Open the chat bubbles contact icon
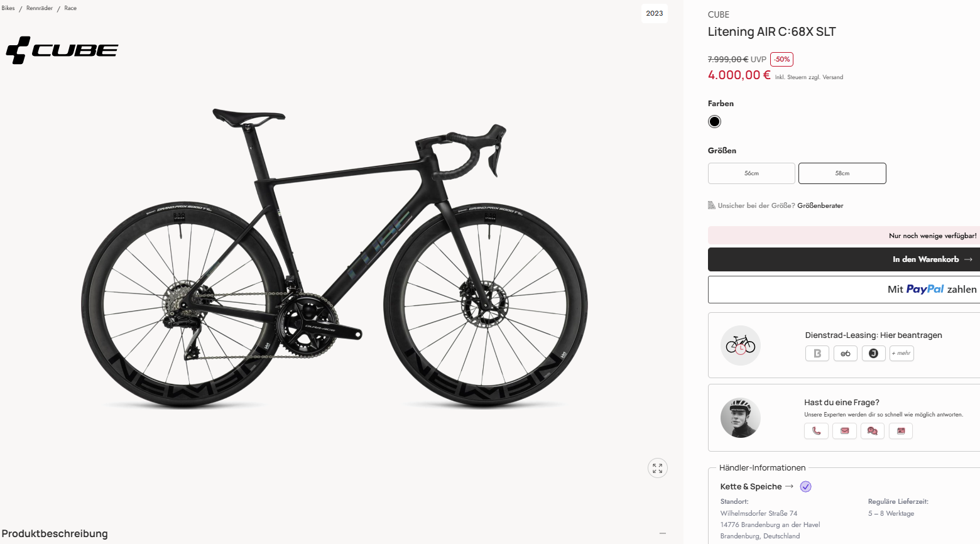980x544 pixels. pos(873,431)
